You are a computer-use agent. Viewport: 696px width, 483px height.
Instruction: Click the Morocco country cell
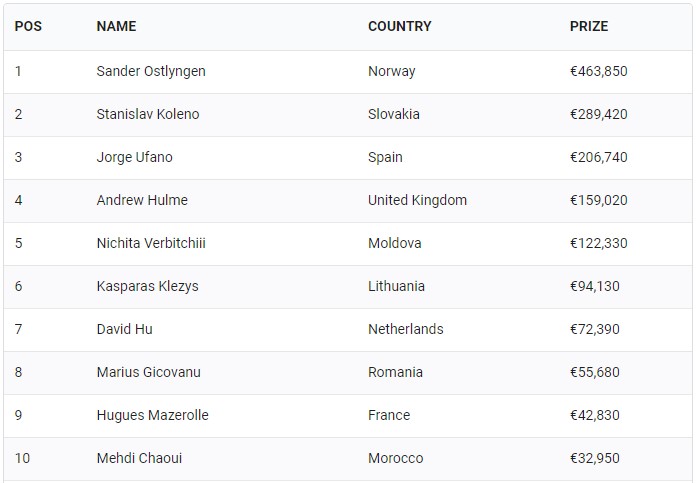pos(395,458)
